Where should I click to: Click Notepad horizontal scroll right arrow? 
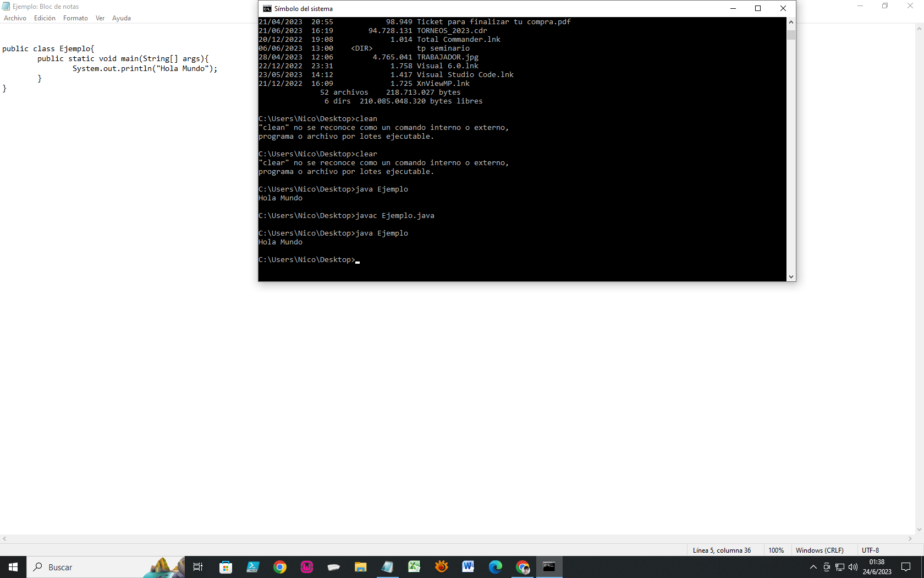[910, 539]
